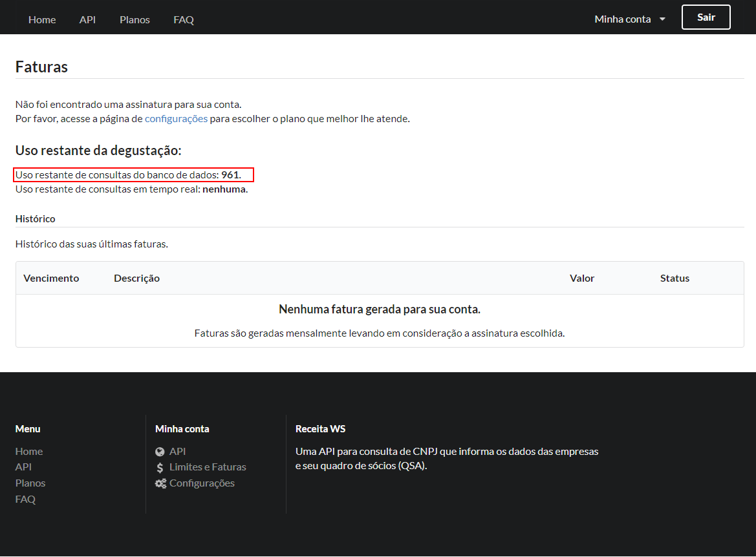Open the Limites e Faturas footer link text

[x=208, y=467]
